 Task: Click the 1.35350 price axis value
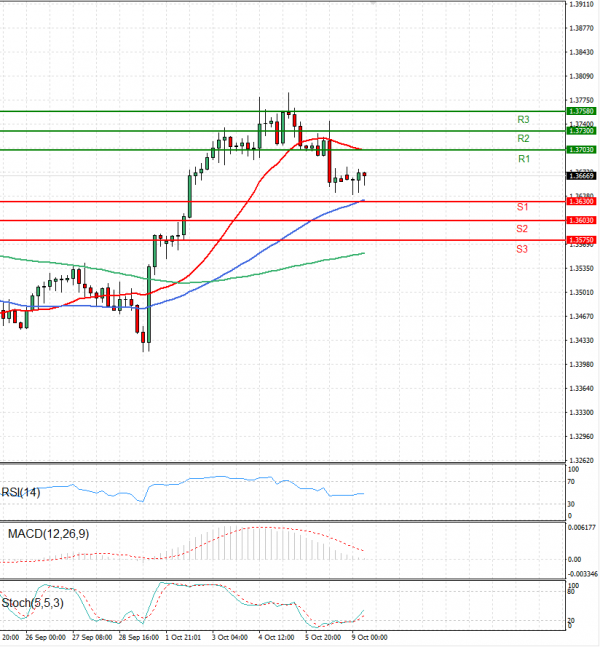581,269
